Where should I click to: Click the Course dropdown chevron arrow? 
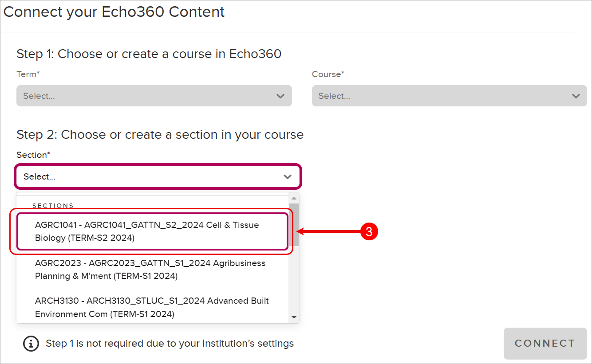576,96
